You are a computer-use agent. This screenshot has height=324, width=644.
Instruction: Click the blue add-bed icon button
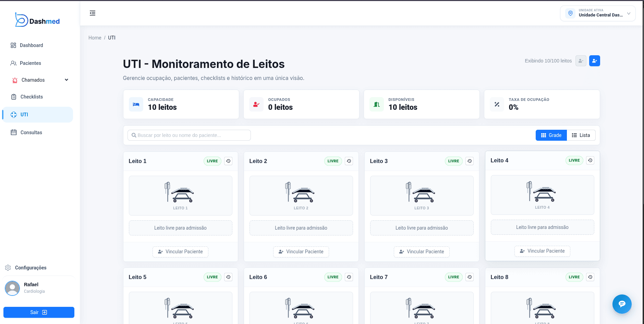[x=595, y=61]
